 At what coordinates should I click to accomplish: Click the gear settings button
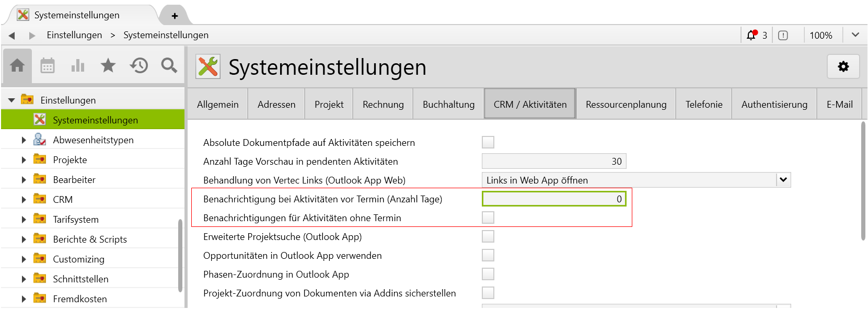(843, 67)
